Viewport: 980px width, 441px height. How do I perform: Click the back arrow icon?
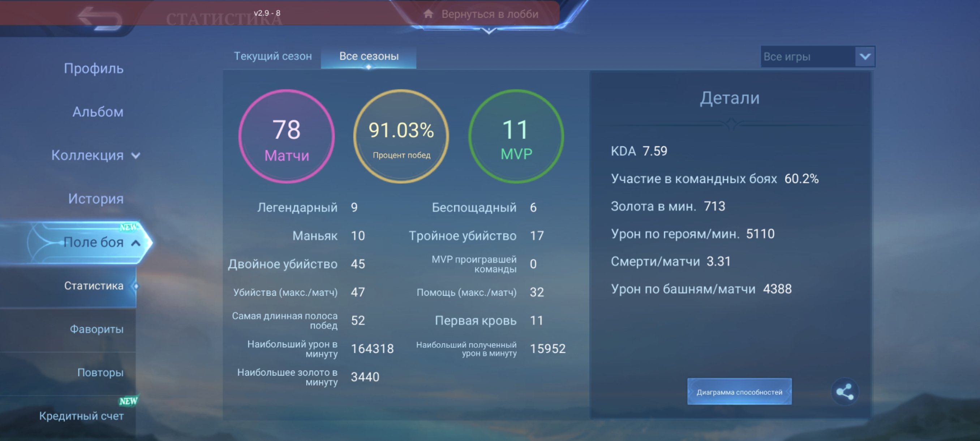coord(100,18)
